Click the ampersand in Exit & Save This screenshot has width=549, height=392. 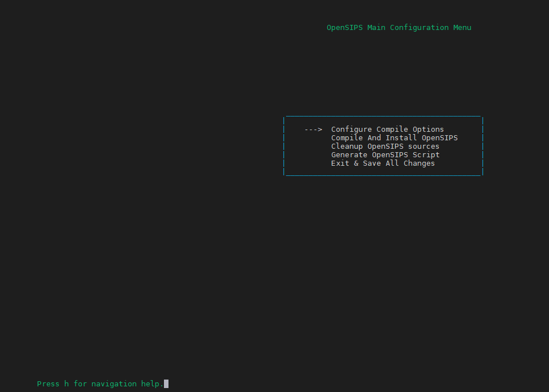356,163
